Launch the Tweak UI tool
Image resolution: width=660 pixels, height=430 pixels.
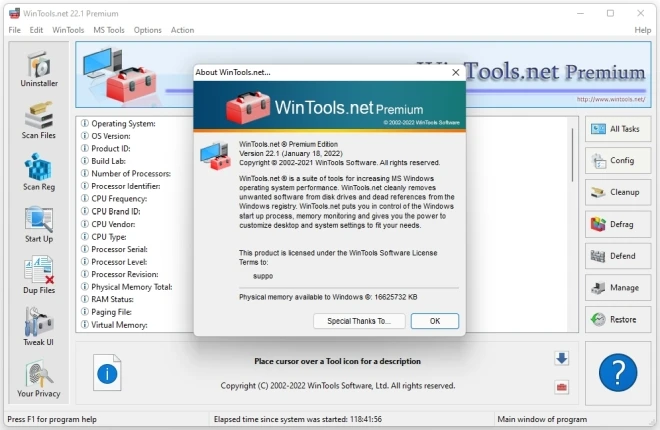coord(39,327)
